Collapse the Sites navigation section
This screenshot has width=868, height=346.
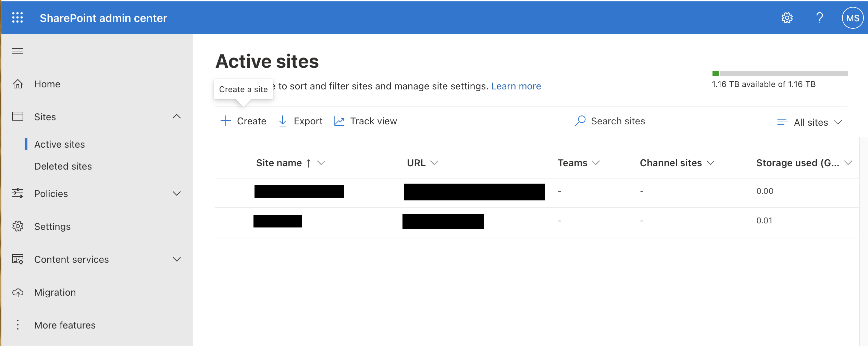click(176, 117)
